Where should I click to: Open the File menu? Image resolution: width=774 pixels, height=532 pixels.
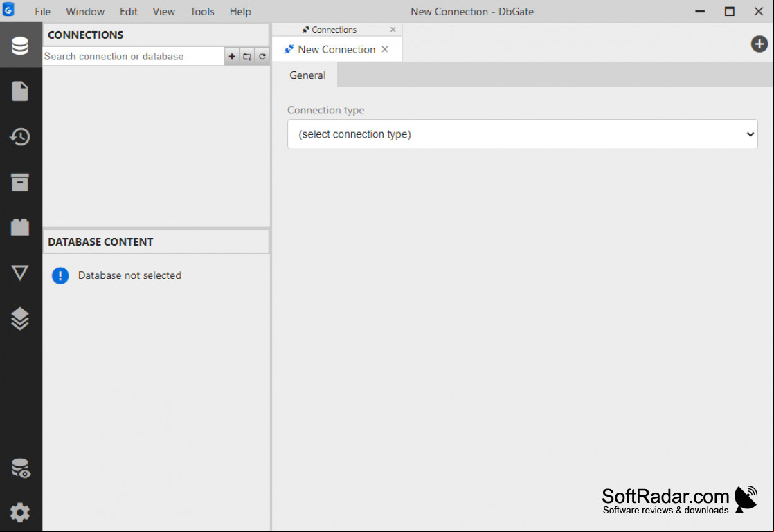point(43,11)
